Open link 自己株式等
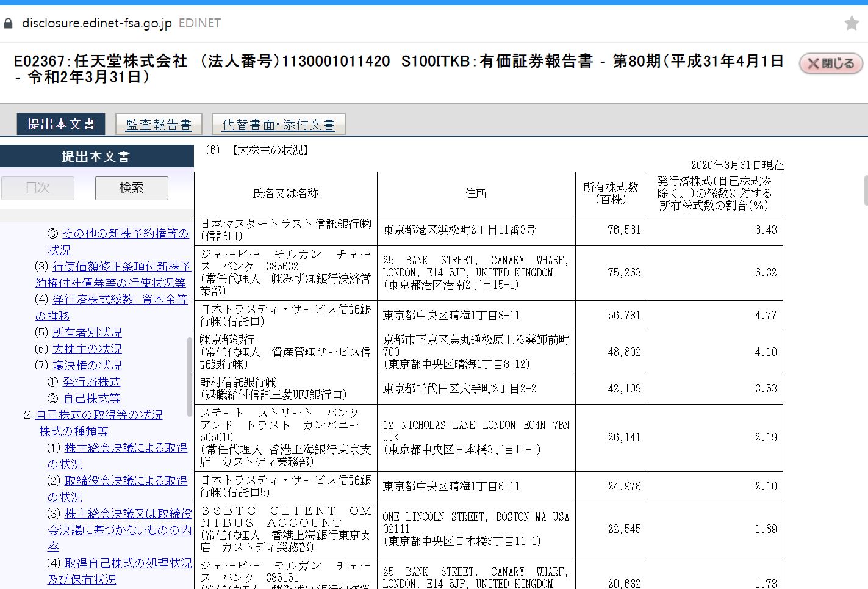 [91, 398]
